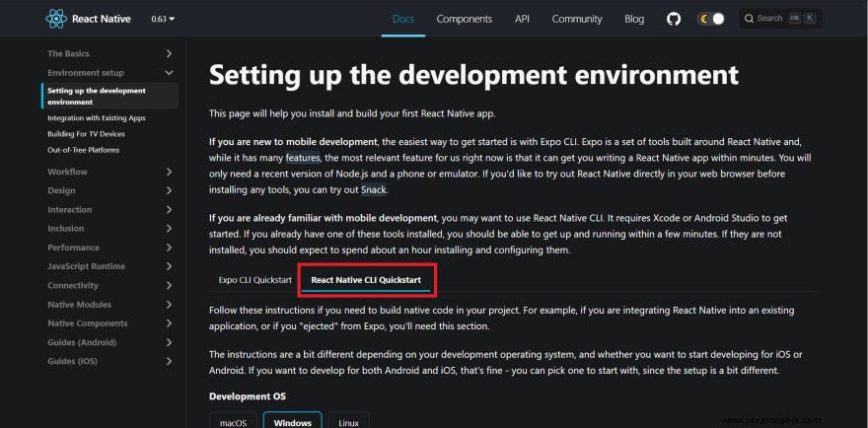This screenshot has height=428, width=868.
Task: Expand the Connectivity sidebar section
Action: 109,285
